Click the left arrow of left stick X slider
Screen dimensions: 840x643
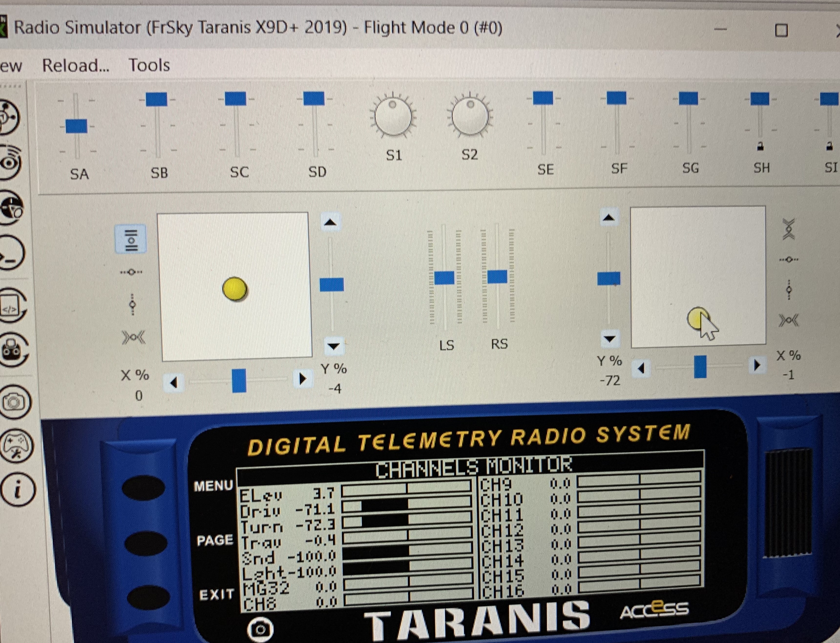[173, 383]
